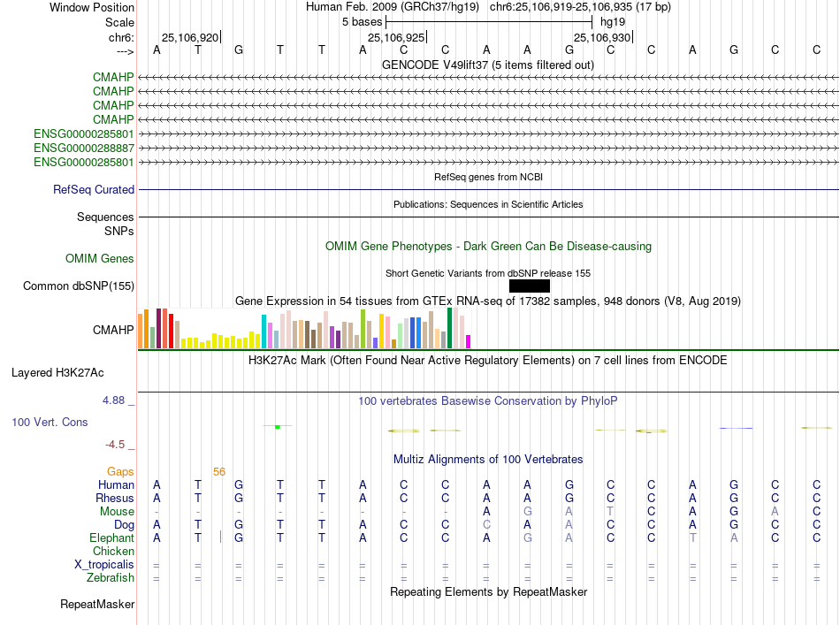This screenshot has height=625, width=840.
Task: Click the magenta bar in GTEx chart
Action: click(469, 342)
